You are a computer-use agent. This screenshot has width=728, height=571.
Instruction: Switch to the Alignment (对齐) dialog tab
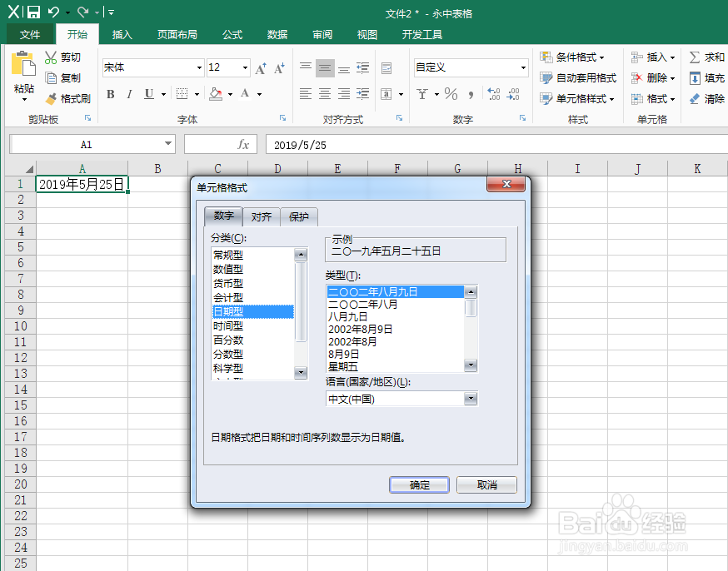262,217
